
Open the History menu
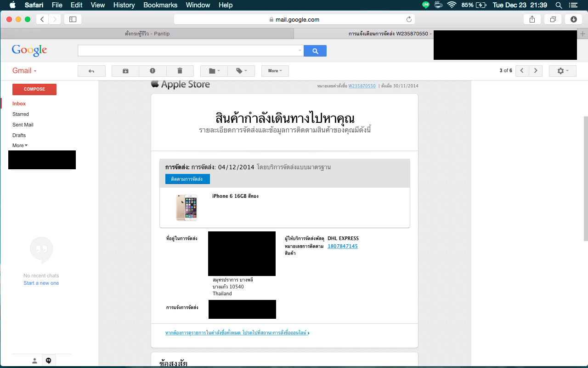point(124,5)
